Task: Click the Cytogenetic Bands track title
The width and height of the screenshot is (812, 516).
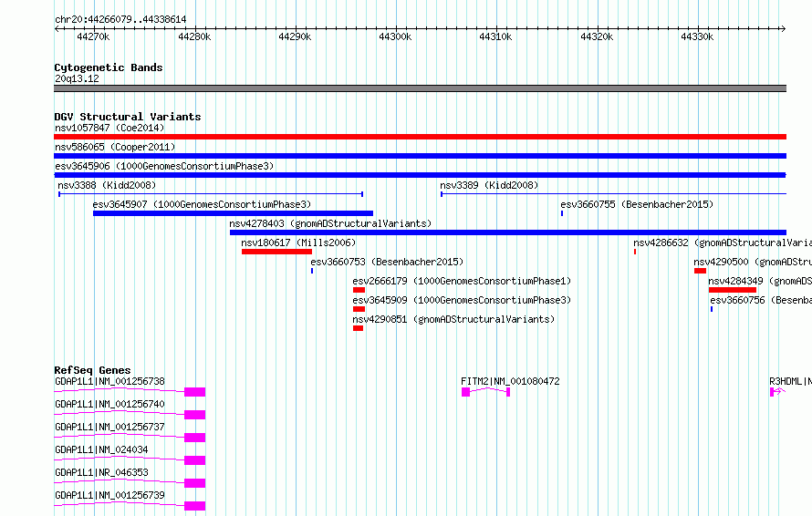Action: pyautogui.click(x=109, y=67)
